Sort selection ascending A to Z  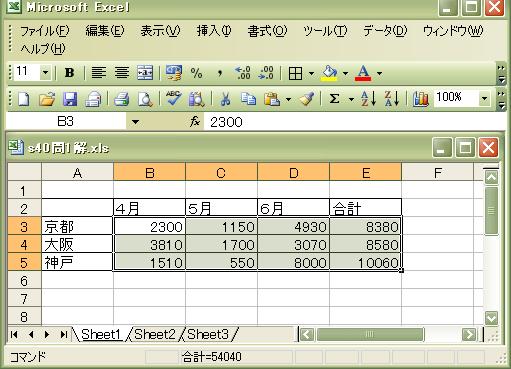368,99
